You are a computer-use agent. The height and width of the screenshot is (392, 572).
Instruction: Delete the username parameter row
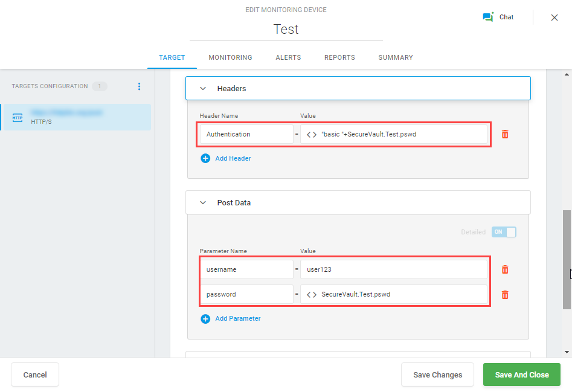505,269
